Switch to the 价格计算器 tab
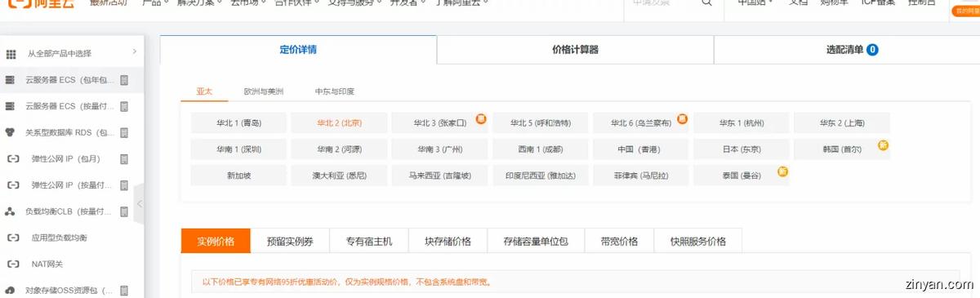 575,50
